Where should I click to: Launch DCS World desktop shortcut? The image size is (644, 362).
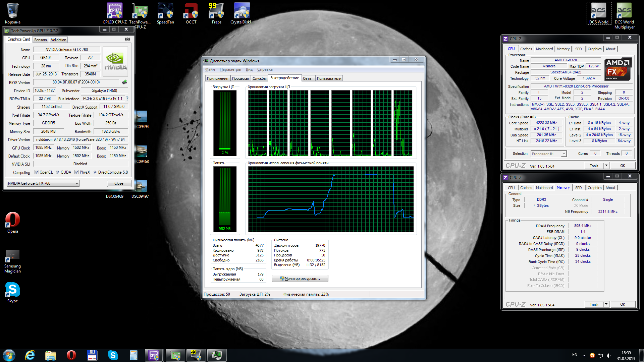pos(599,13)
